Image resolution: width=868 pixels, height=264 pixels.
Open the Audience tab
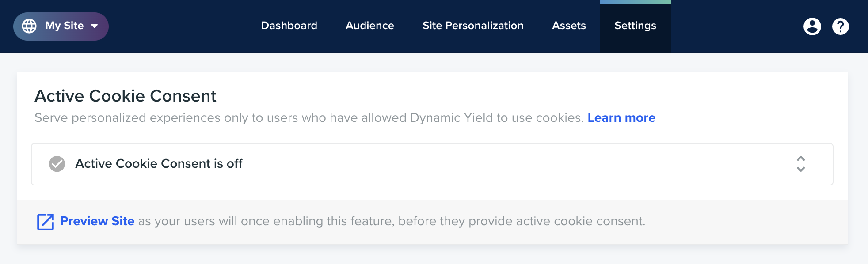[370, 26]
